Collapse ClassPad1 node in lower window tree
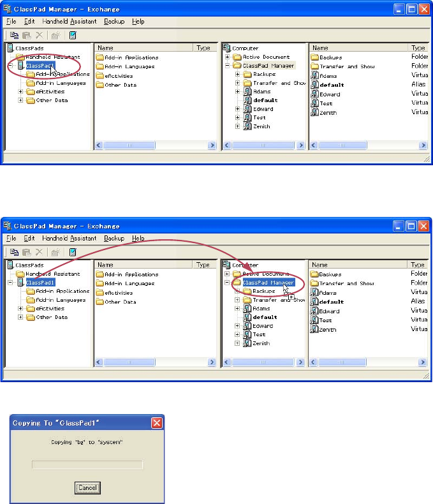This screenshot has height=504, width=433. point(11,283)
